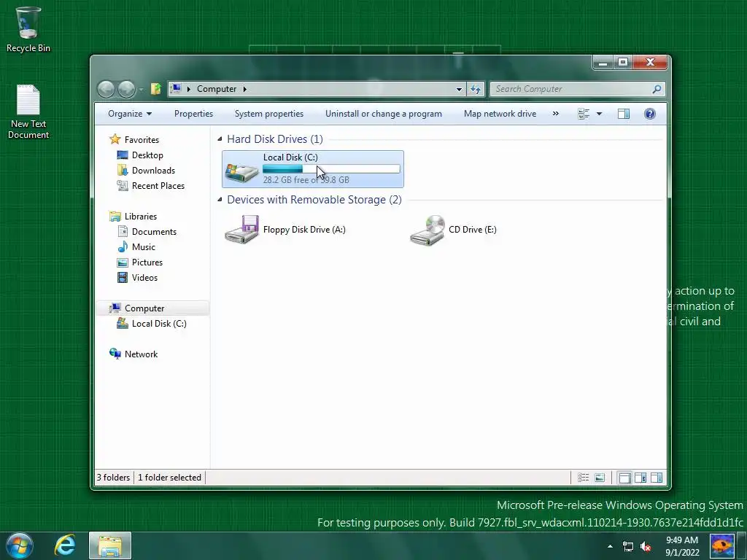Viewport: 747px width, 560px height.
Task: Open the Organize menu
Action: tap(130, 114)
